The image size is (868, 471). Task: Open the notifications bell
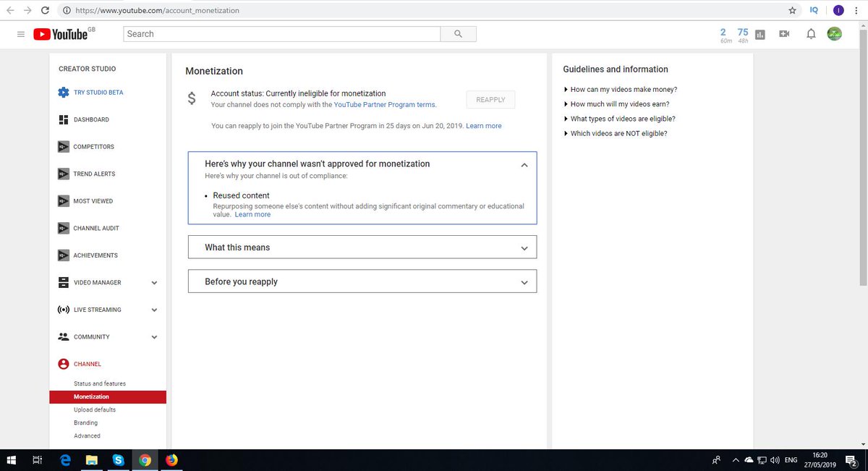point(811,34)
